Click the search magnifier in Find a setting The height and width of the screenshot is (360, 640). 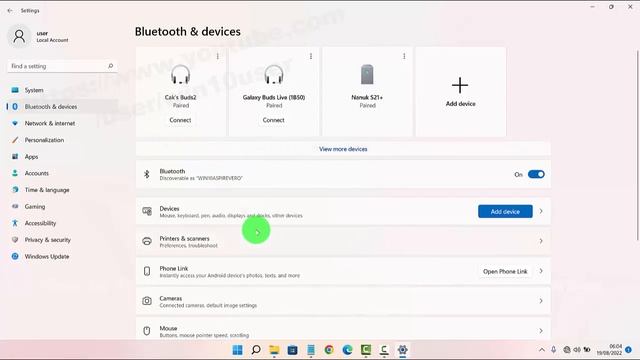pos(110,66)
